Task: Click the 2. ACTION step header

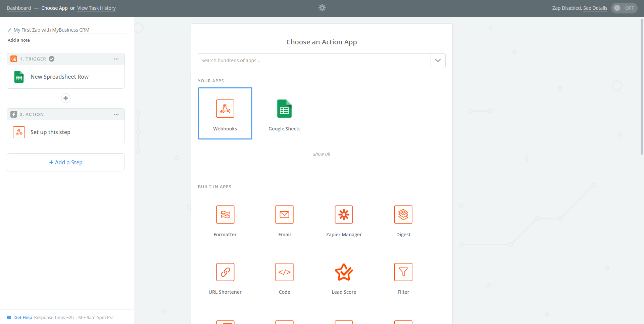Action: [x=66, y=114]
